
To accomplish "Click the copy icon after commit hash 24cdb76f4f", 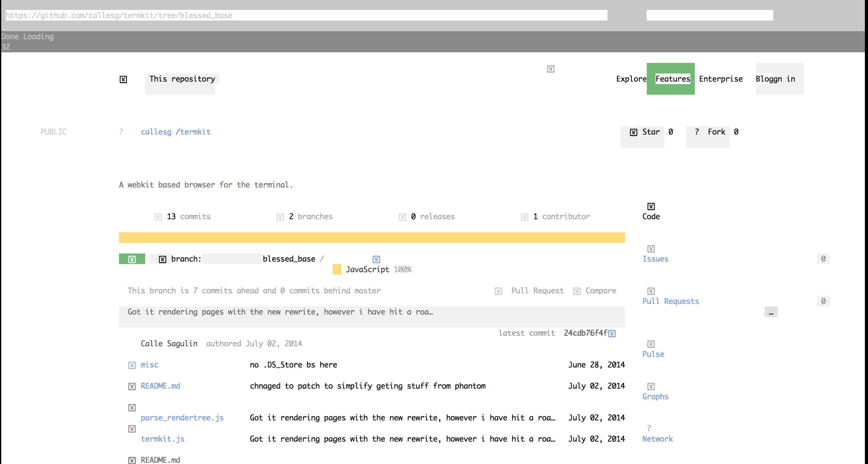I will (x=612, y=333).
